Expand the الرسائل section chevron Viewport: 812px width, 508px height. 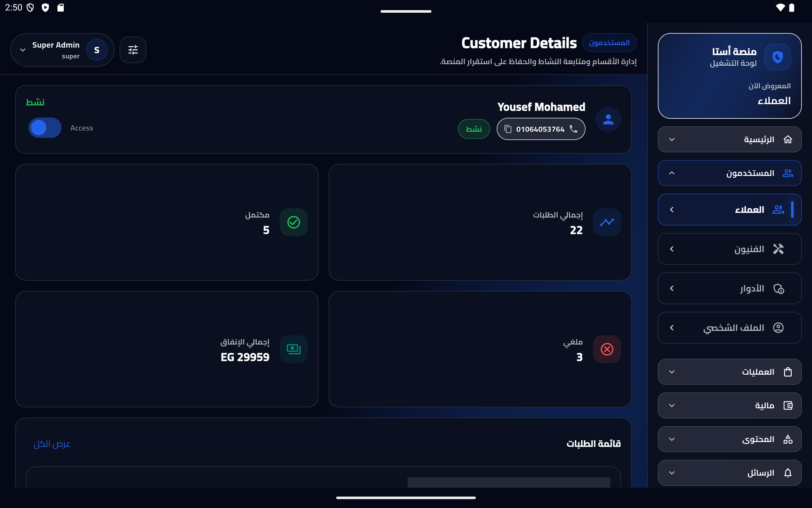point(672,473)
